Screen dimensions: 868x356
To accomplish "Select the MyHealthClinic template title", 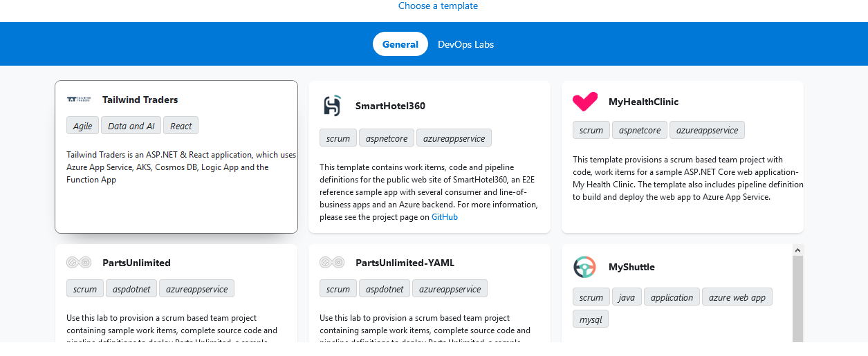I will click(x=643, y=102).
